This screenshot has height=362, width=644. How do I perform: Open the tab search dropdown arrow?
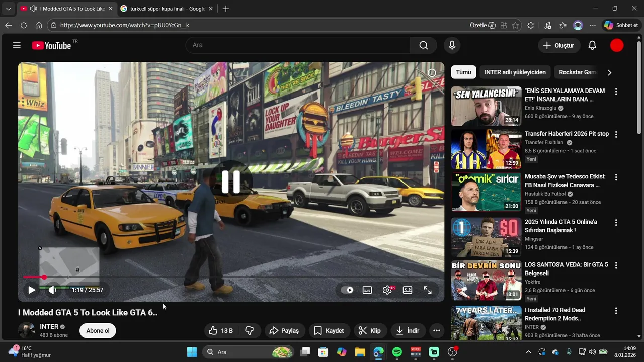(8, 9)
